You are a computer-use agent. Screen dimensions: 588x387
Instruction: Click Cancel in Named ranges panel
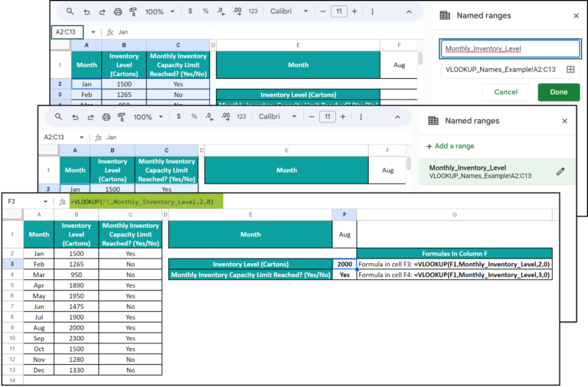point(505,92)
